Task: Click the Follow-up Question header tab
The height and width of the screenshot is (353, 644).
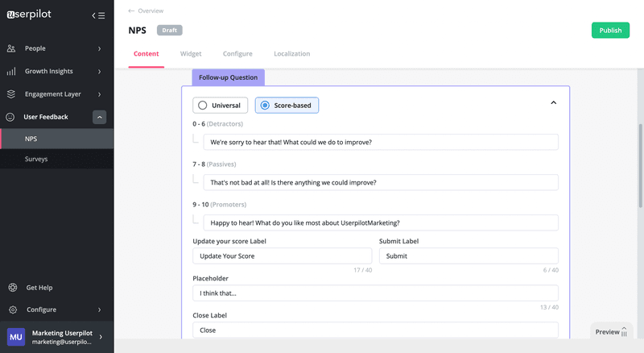Action: (229, 77)
